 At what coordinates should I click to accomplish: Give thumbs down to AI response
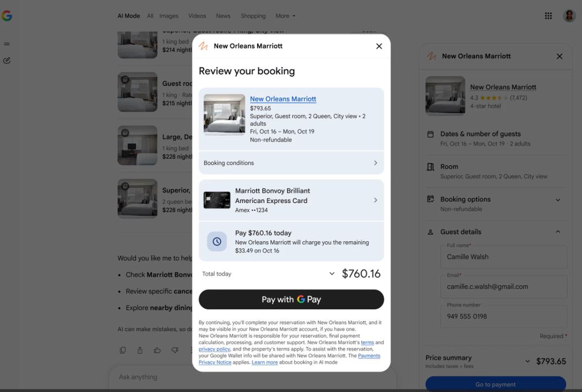pos(175,350)
